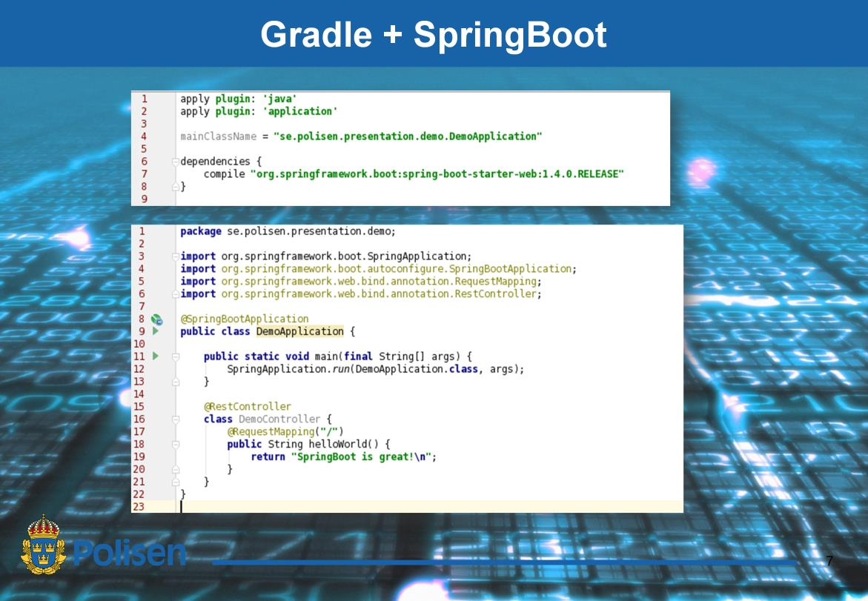Collapse the helloWorld method fold marker
This screenshot has height=601, width=868.
176,445
